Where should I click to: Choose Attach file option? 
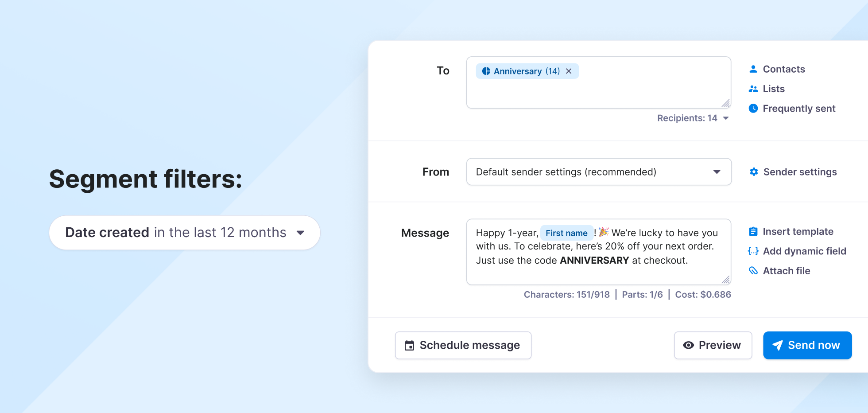(787, 271)
